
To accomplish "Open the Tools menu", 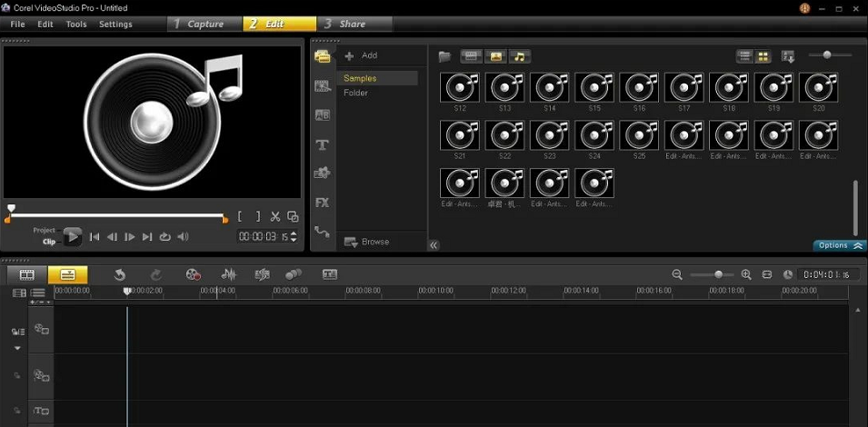I will [x=76, y=24].
